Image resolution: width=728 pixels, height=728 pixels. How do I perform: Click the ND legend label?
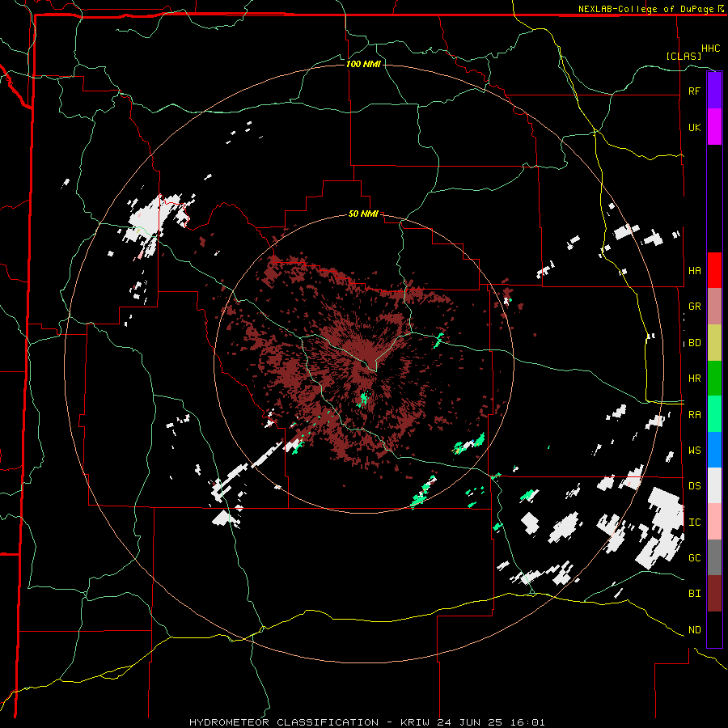pyautogui.click(x=694, y=630)
